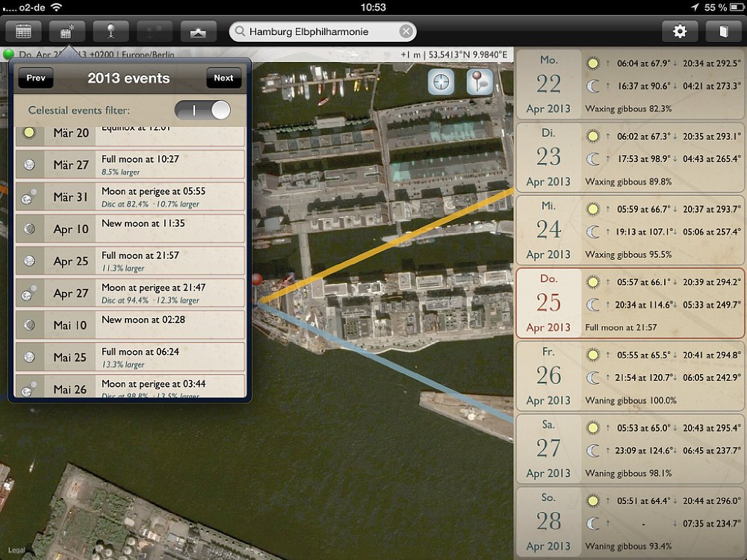Center map with crosshair locate button

[x=441, y=82]
